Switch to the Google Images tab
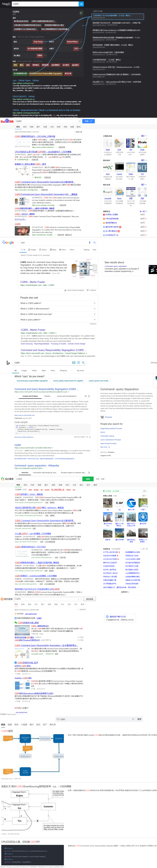 click(32, 250)
